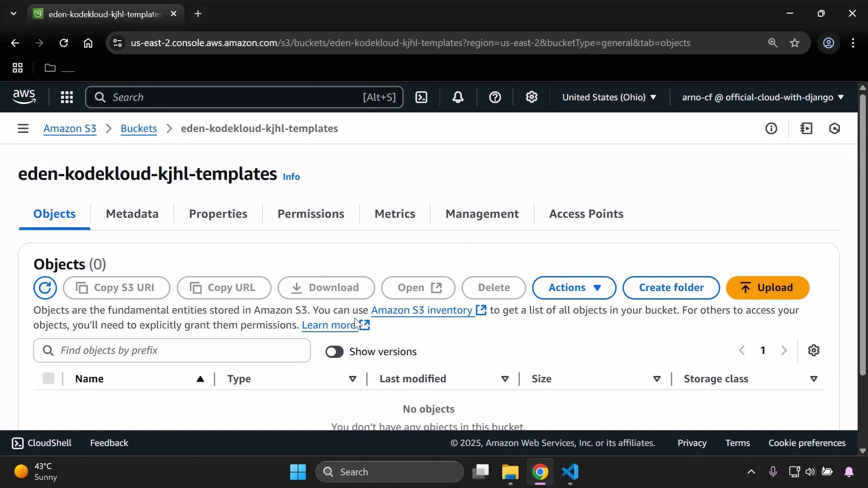Refresh the objects list
The width and height of the screenshot is (868, 488).
pos(45,288)
